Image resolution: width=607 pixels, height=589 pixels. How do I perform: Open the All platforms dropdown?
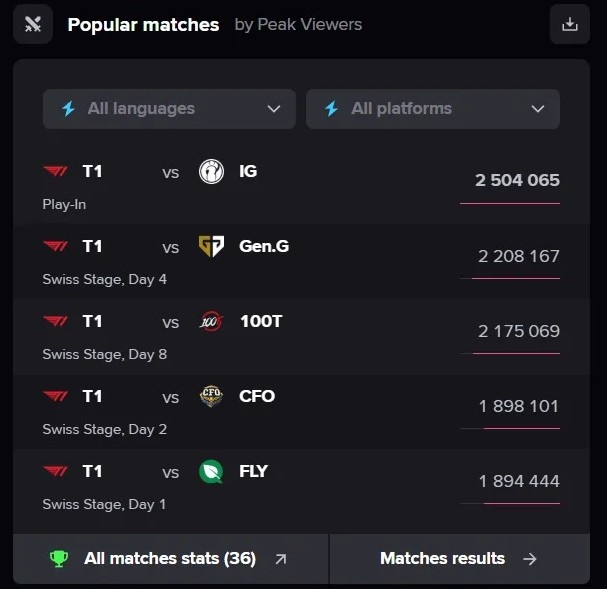click(x=432, y=109)
